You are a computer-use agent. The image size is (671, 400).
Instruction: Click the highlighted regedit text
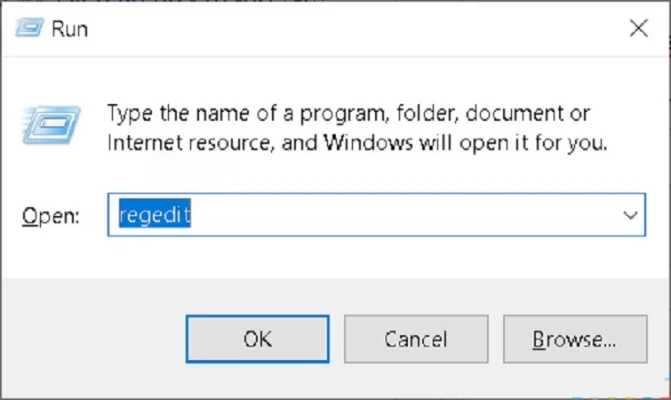[154, 215]
